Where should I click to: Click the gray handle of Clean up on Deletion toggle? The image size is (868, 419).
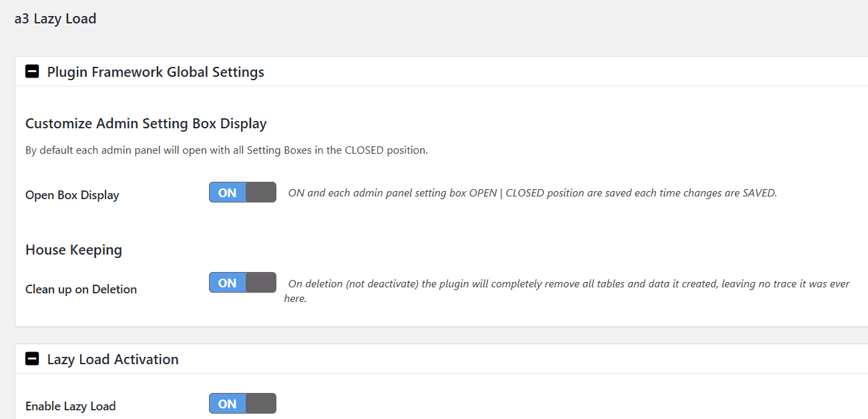coord(260,283)
